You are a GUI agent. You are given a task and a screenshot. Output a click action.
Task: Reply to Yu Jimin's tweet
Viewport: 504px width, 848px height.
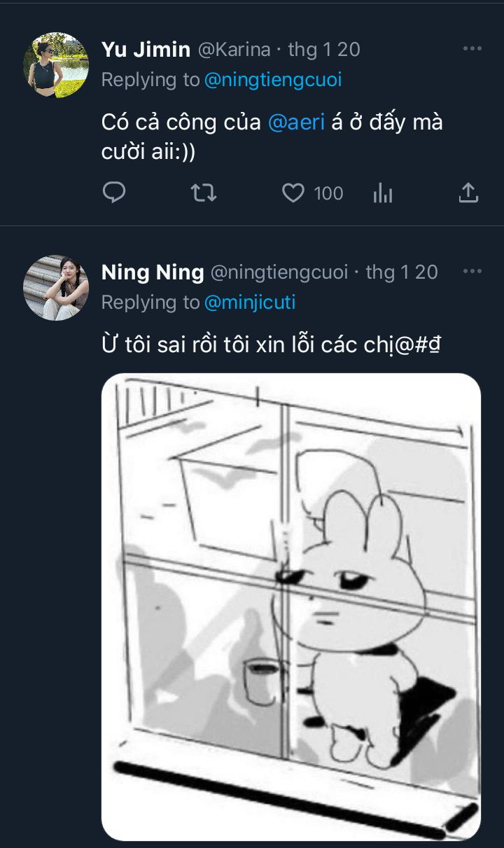[114, 193]
